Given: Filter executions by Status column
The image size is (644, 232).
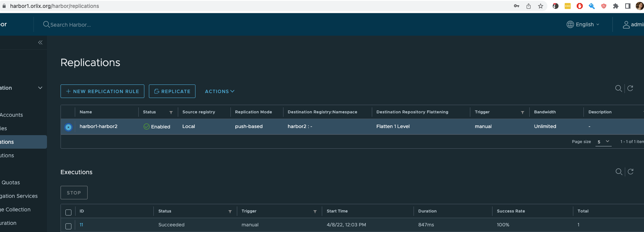Looking at the screenshot, I should [230, 211].
